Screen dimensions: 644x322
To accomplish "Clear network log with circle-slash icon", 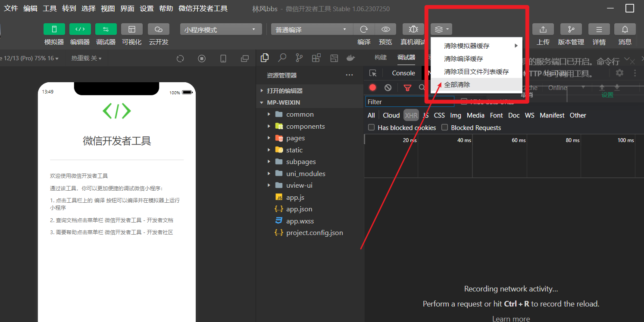I will tap(388, 87).
